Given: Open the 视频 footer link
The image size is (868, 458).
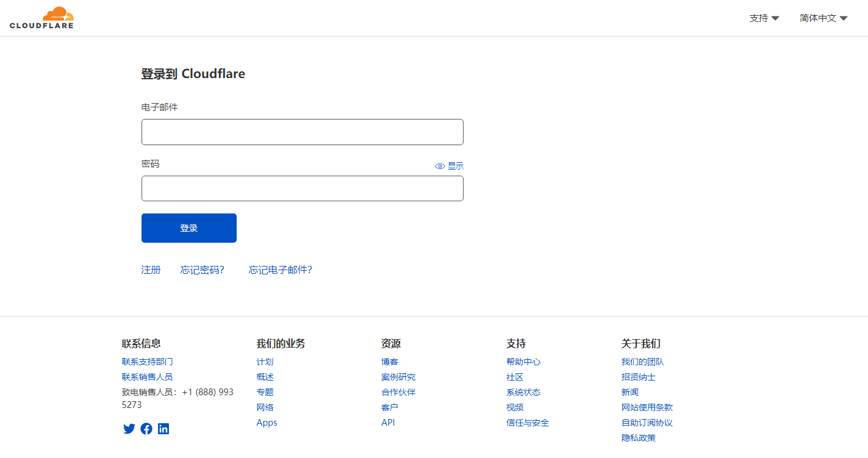Looking at the screenshot, I should pyautogui.click(x=515, y=407).
